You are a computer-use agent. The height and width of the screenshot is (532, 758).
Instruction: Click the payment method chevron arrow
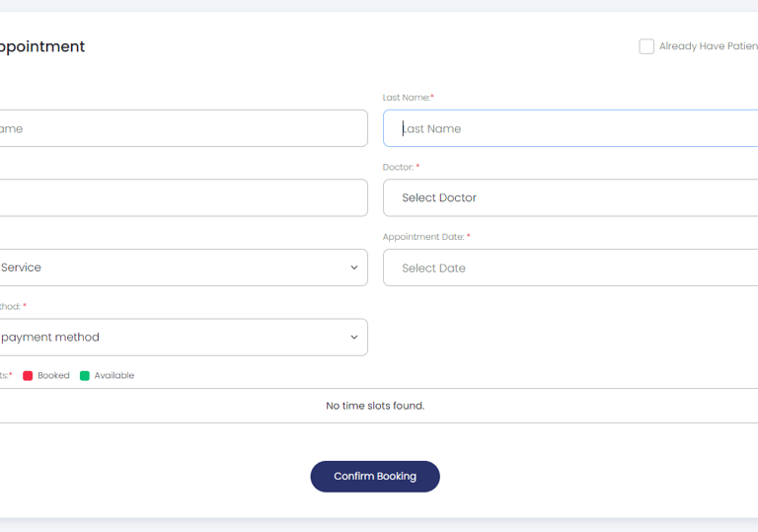pyautogui.click(x=354, y=337)
